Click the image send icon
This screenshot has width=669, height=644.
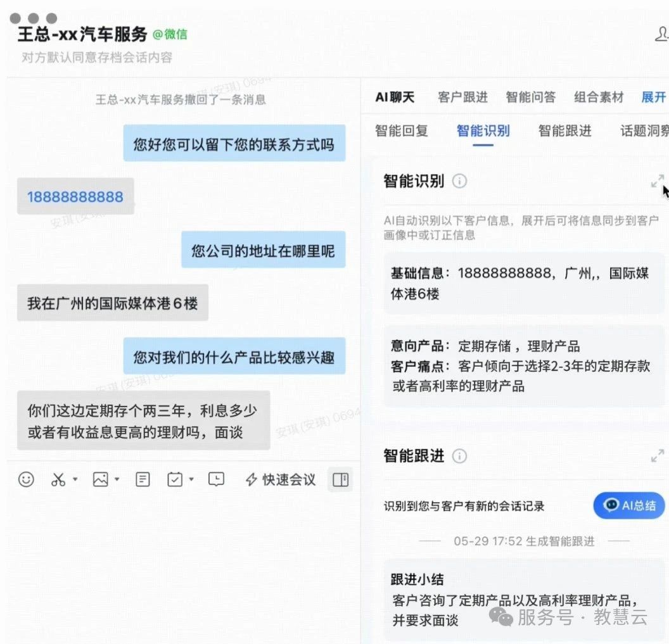(x=100, y=480)
